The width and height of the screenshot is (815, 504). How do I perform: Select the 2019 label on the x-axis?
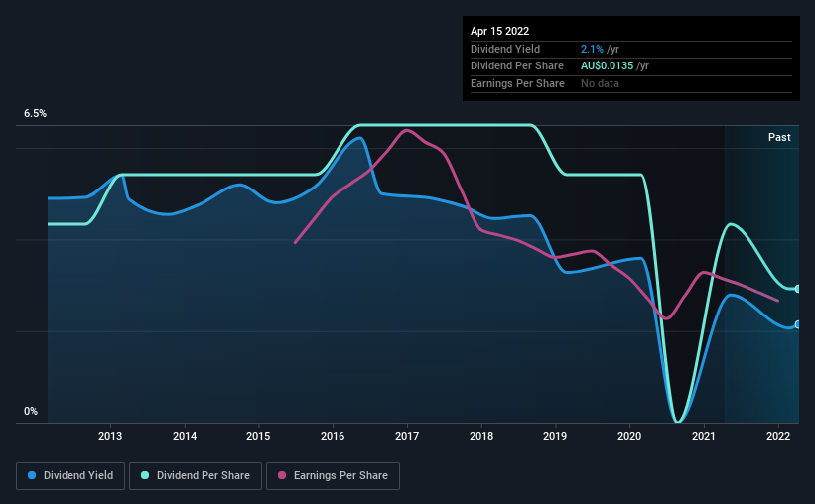(x=555, y=436)
